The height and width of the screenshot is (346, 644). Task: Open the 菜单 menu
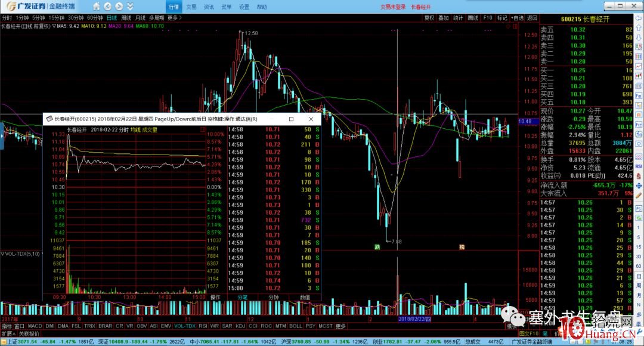227,7
